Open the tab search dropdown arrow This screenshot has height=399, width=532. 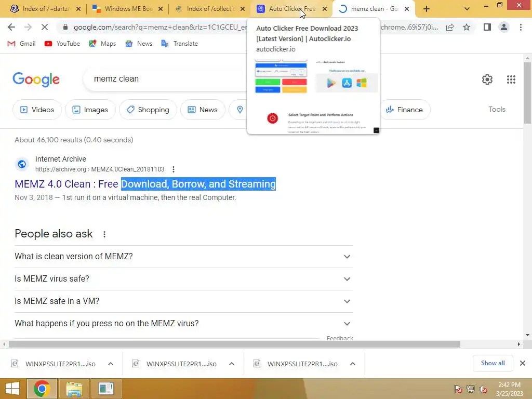467,9
